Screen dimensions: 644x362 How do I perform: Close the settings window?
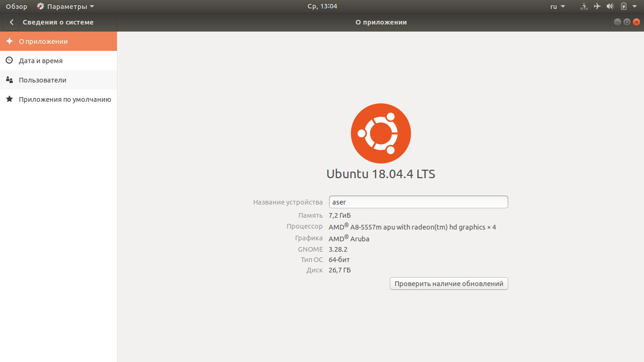[x=636, y=22]
